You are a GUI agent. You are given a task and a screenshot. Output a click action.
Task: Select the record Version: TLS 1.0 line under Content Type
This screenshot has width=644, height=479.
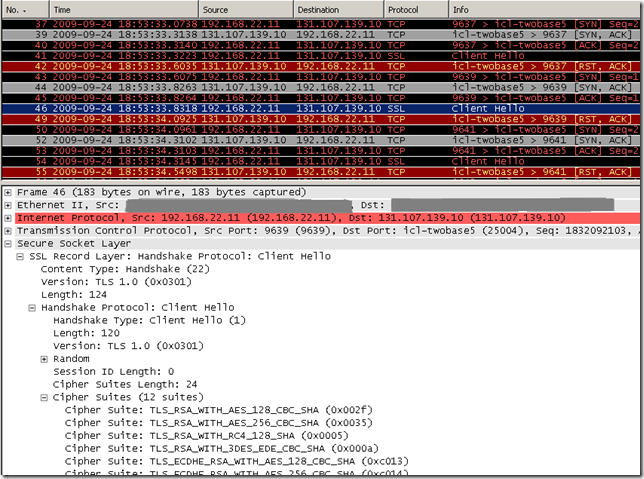116,282
